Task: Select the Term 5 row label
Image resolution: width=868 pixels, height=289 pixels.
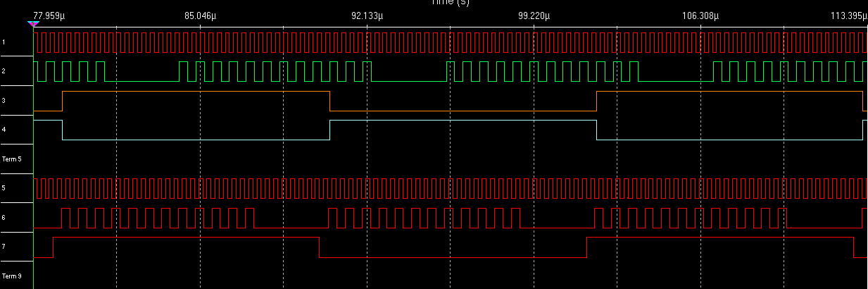Action: coord(12,159)
